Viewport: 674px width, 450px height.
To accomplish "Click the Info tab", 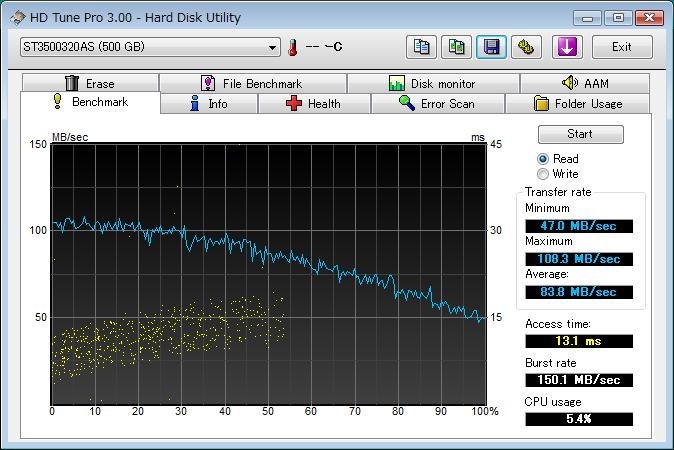I will tap(207, 103).
